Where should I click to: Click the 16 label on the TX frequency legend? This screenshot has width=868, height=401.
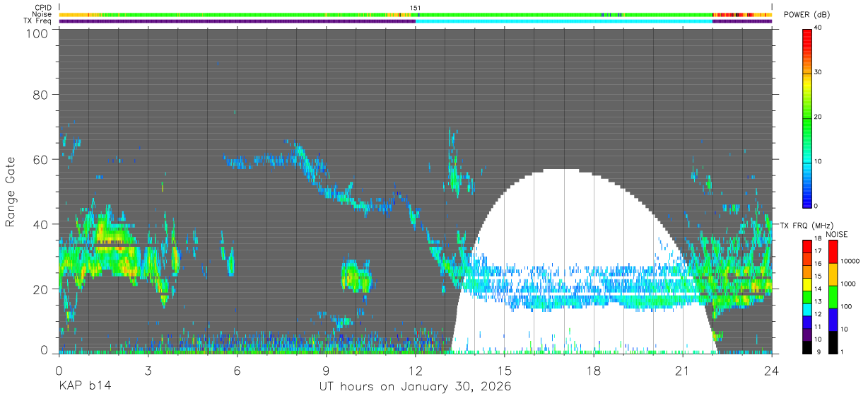click(817, 264)
